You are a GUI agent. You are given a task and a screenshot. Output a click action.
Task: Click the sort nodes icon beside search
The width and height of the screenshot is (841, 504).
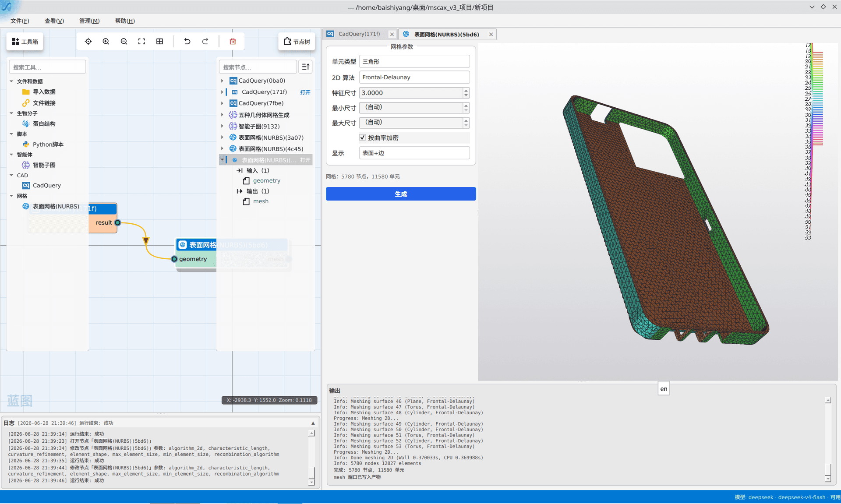(x=306, y=67)
